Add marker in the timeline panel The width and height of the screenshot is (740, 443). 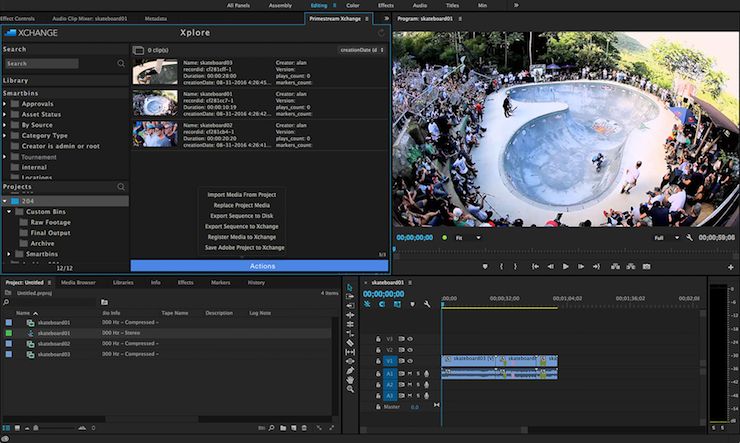412,304
